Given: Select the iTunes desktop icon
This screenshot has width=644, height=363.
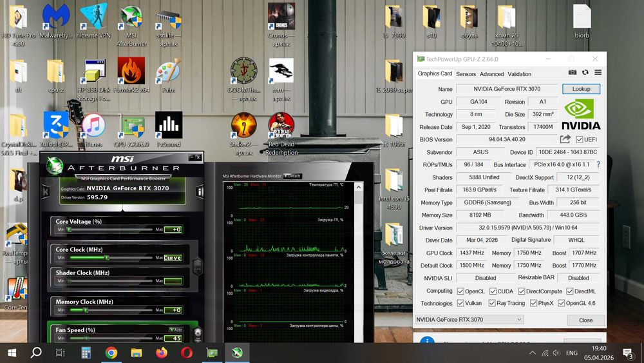Looking at the screenshot, I should [93, 130].
